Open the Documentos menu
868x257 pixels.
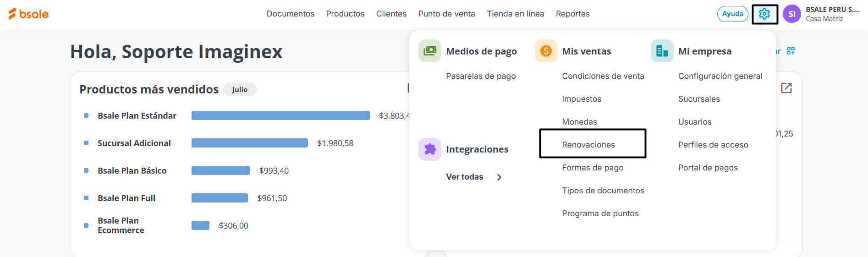click(x=291, y=14)
